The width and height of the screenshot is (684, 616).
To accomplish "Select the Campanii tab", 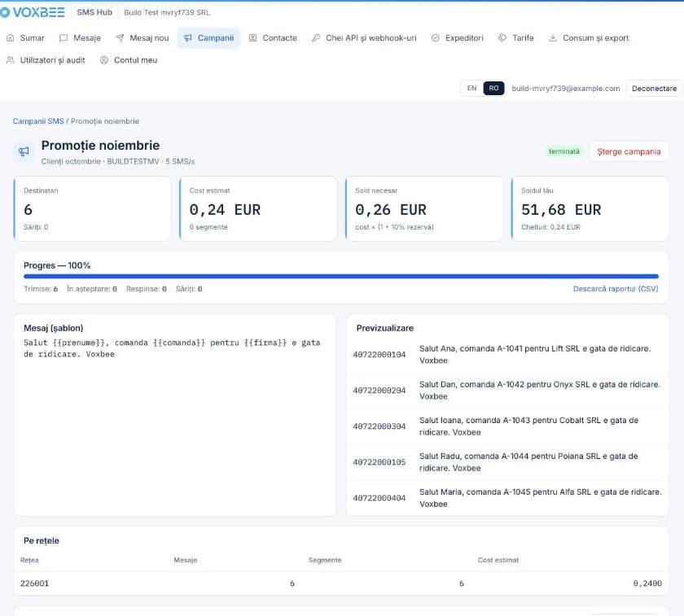I will coord(209,38).
